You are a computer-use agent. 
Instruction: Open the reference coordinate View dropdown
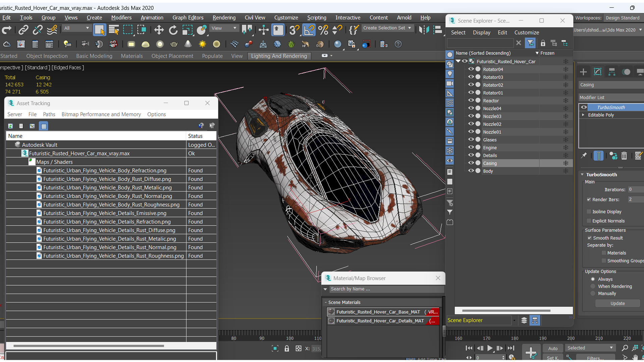224,28
